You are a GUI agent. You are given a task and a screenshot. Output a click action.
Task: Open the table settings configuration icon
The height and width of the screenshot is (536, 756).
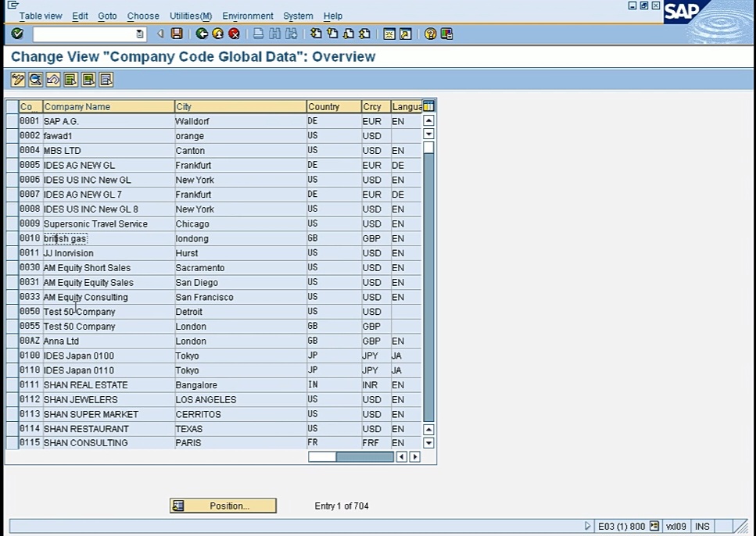tap(428, 106)
